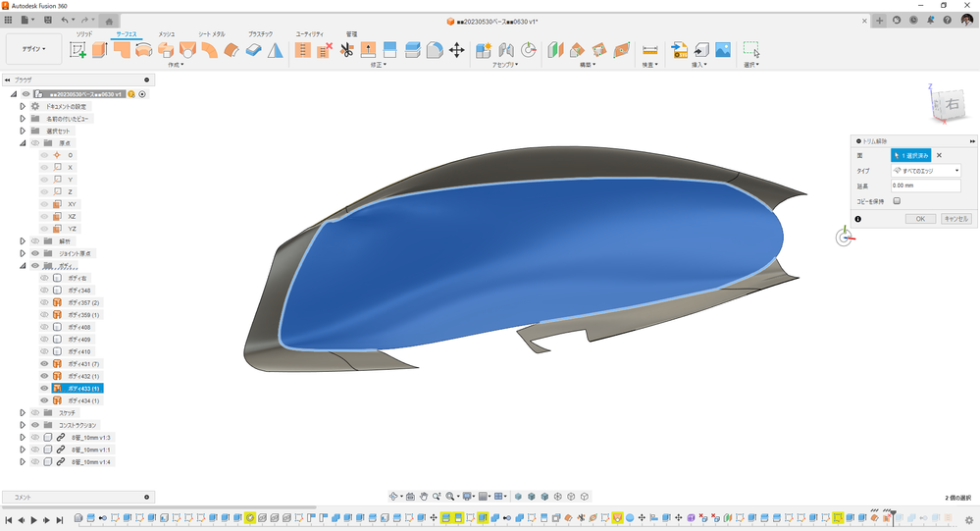
Task: Expand the スケッチ folder
Action: click(x=23, y=413)
